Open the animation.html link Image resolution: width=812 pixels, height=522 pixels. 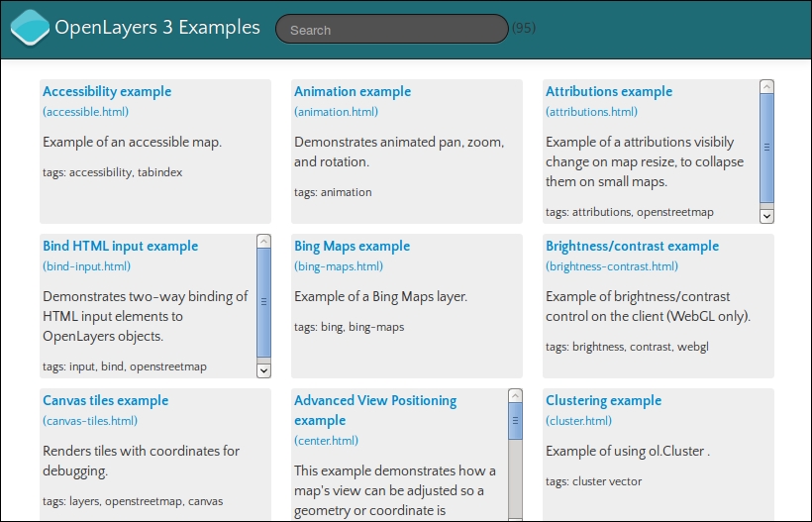(x=336, y=112)
